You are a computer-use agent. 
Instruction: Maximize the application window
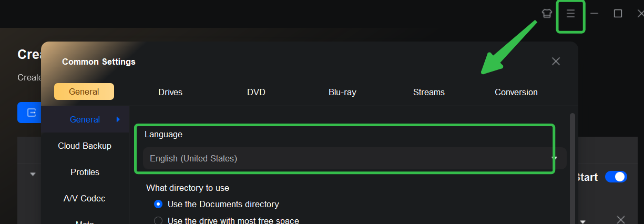pyautogui.click(x=618, y=14)
